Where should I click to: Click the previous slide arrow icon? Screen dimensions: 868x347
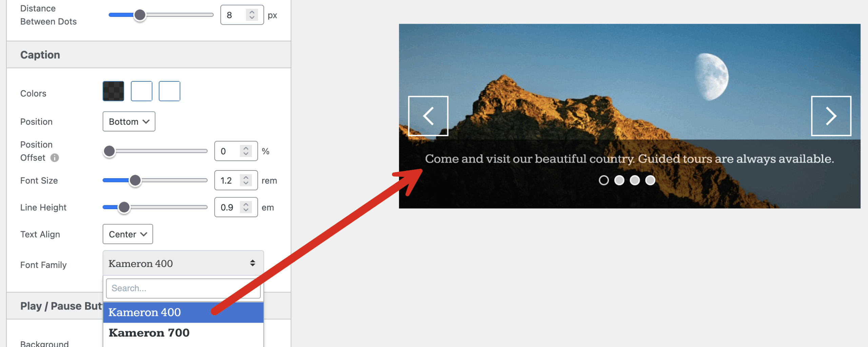tap(428, 116)
